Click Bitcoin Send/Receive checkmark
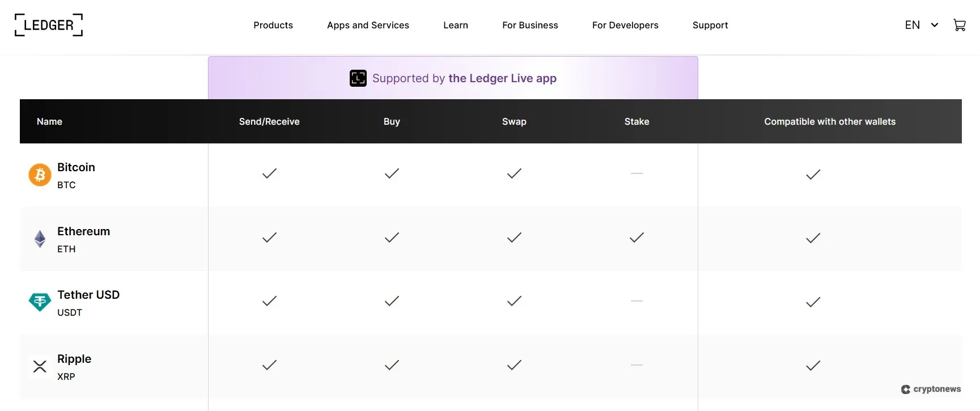This screenshot has width=980, height=411. pyautogui.click(x=269, y=173)
